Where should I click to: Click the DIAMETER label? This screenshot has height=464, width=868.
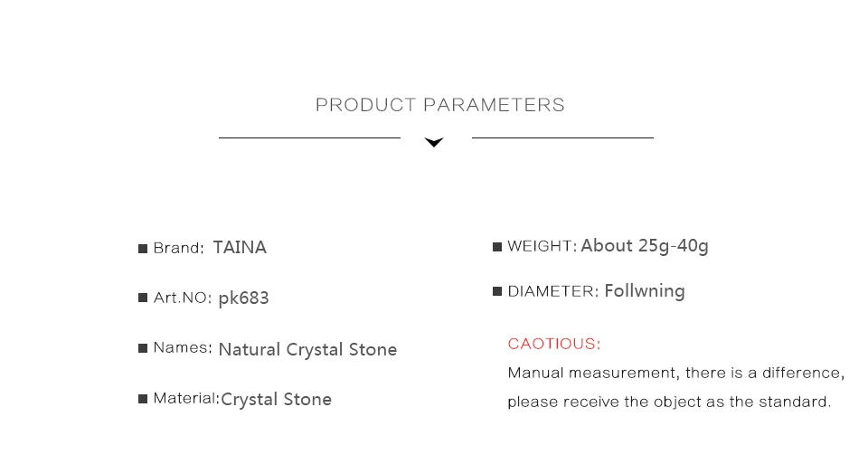pos(553,291)
